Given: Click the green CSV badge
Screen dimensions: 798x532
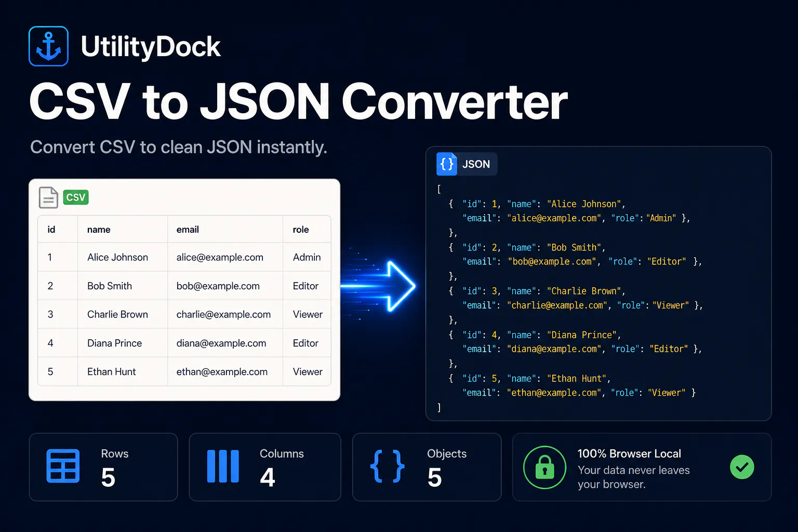Looking at the screenshot, I should pos(76,197).
